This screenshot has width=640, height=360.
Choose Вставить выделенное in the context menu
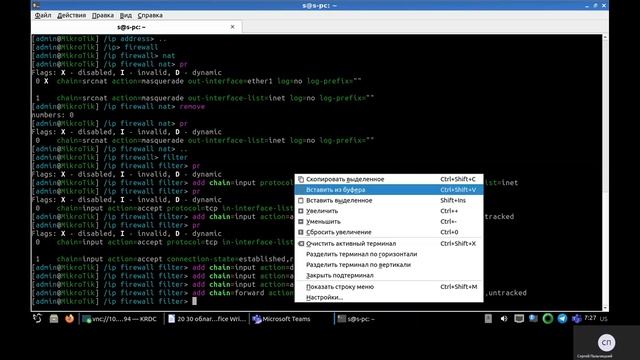pos(389,200)
